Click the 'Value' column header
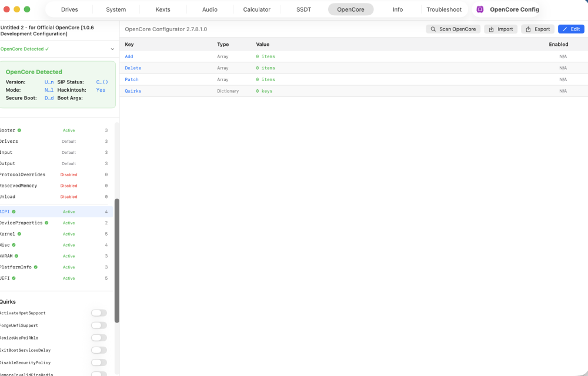Screen dimensions: 588x376 tap(262, 45)
